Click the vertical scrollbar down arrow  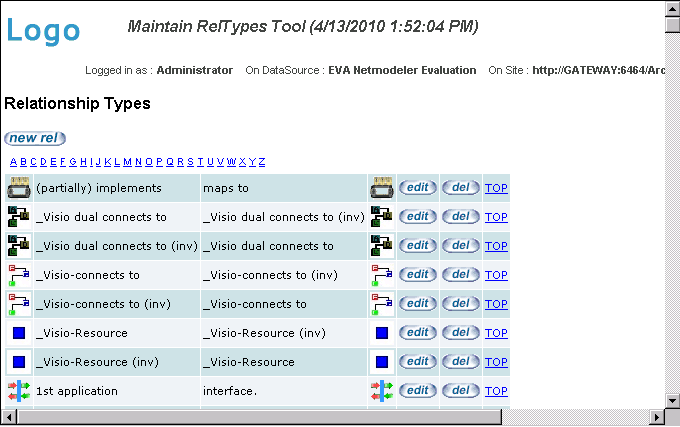672,401
